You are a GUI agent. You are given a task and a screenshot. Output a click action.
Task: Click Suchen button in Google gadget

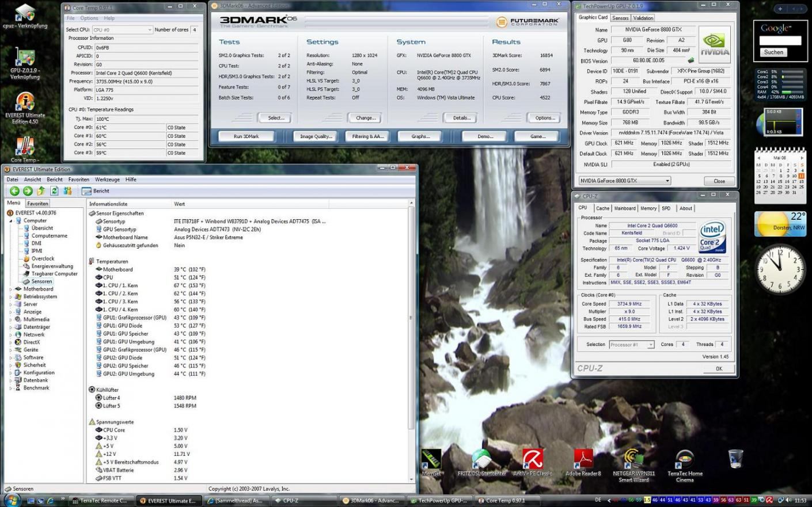pos(773,52)
